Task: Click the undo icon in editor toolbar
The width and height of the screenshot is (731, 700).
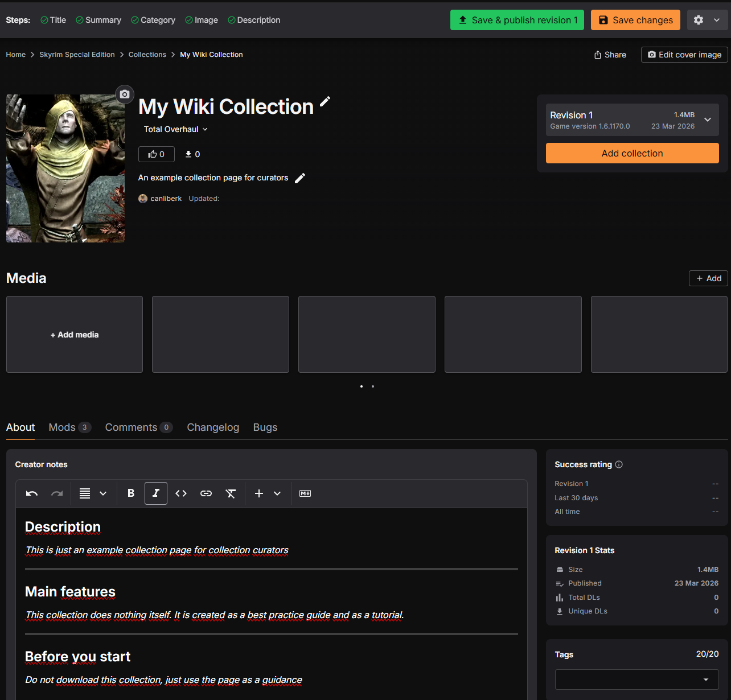Action: pos(32,493)
